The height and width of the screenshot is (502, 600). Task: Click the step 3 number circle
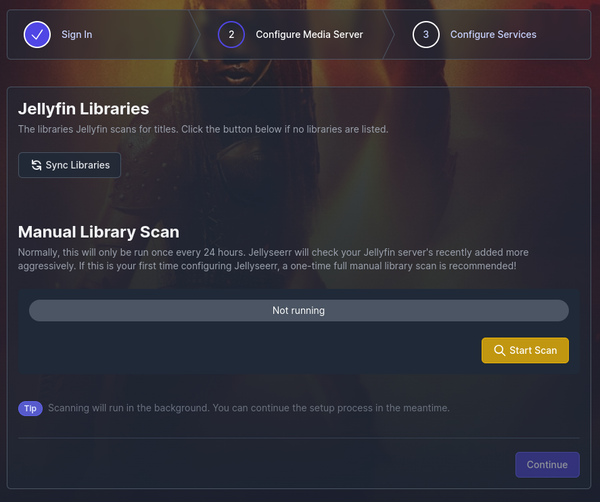(425, 35)
